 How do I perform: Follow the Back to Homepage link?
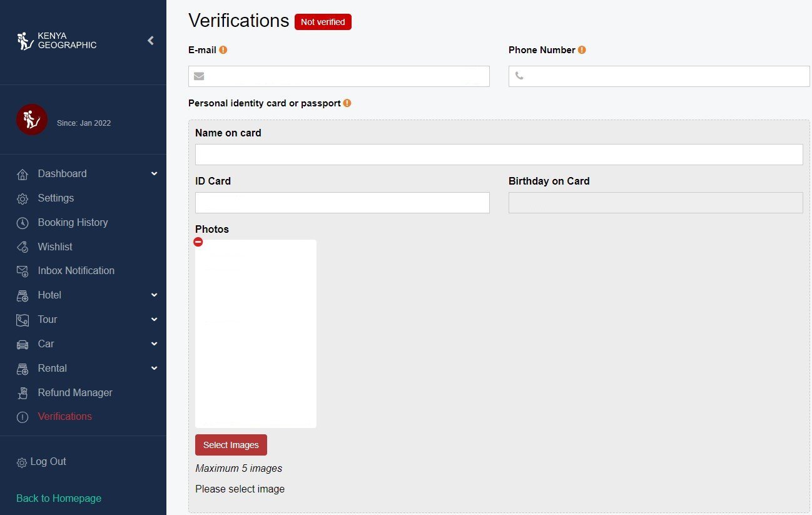point(59,499)
